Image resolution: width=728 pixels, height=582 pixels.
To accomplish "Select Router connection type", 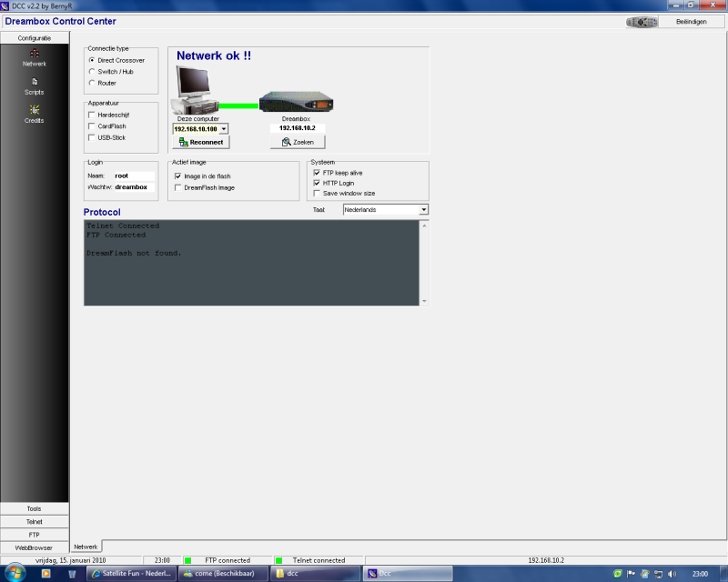I will click(x=92, y=83).
